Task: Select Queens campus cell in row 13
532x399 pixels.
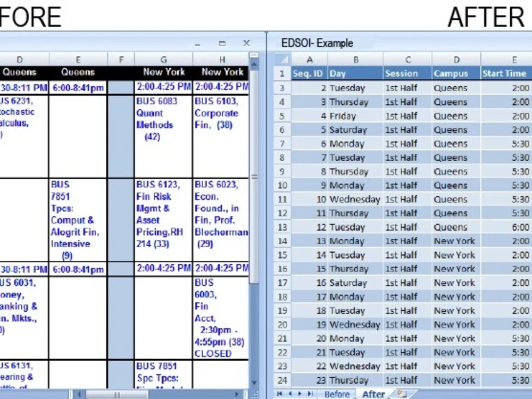Action: pyautogui.click(x=456, y=227)
